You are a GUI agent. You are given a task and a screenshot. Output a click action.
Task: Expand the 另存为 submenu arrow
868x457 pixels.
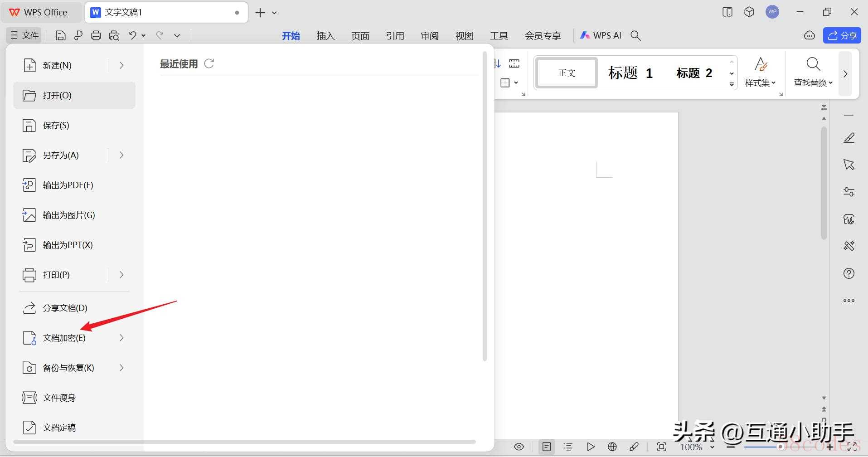pyautogui.click(x=121, y=155)
